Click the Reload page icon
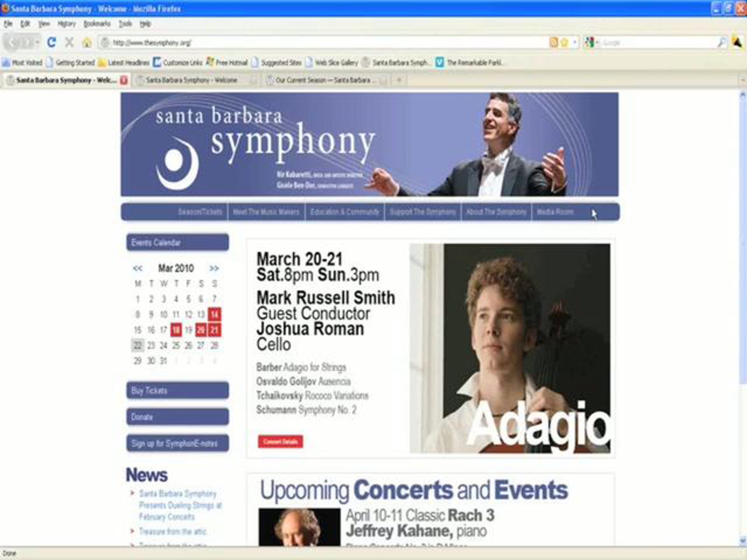This screenshot has height=560, width=747. coord(52,42)
